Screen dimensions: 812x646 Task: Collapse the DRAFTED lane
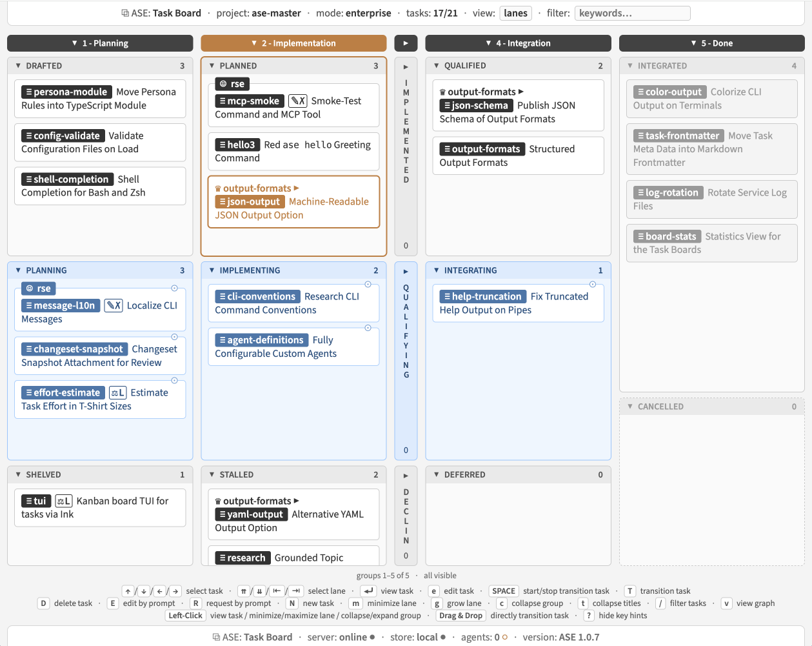click(x=18, y=66)
